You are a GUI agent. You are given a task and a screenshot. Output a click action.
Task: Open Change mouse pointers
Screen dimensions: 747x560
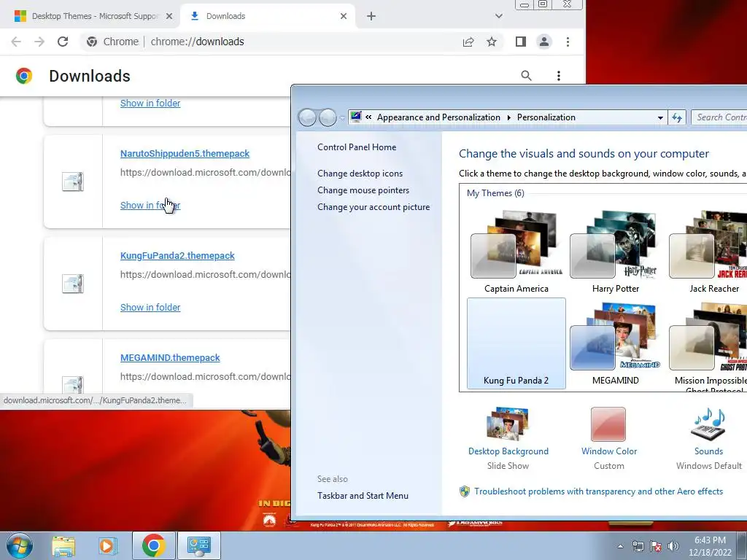(363, 190)
